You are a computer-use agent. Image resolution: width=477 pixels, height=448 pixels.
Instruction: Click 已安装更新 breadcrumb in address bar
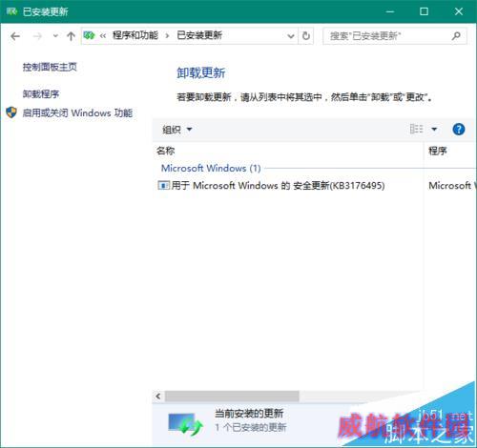pyautogui.click(x=199, y=35)
